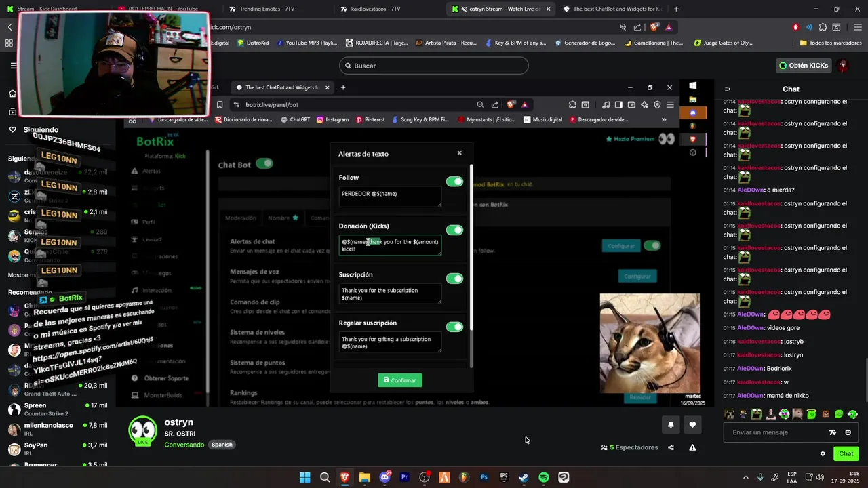Click the Spanish language tag
The image size is (868, 488).
click(222, 445)
